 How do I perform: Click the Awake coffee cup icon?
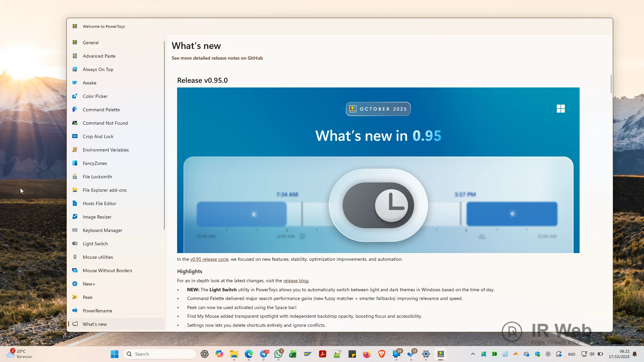coord(75,83)
